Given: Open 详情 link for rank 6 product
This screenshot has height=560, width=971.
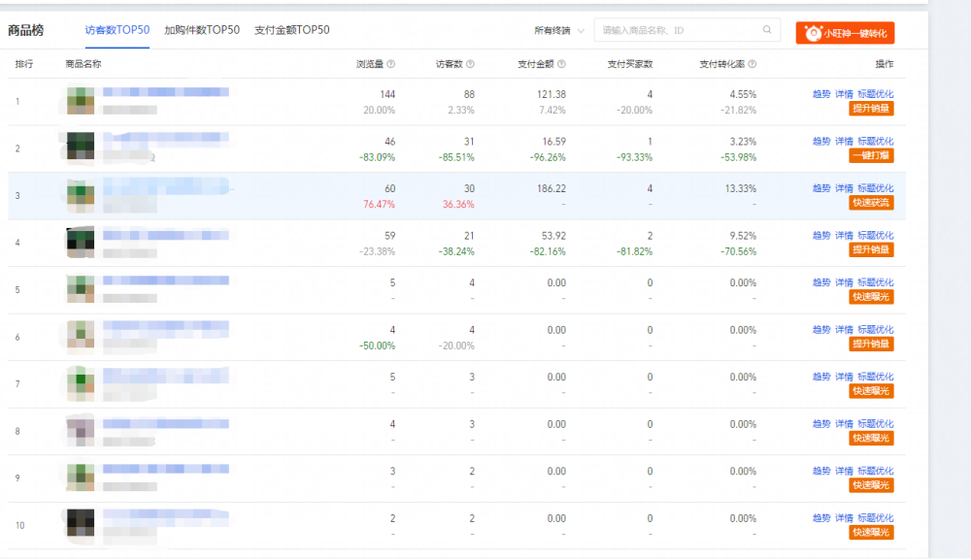Looking at the screenshot, I should 844,329.
